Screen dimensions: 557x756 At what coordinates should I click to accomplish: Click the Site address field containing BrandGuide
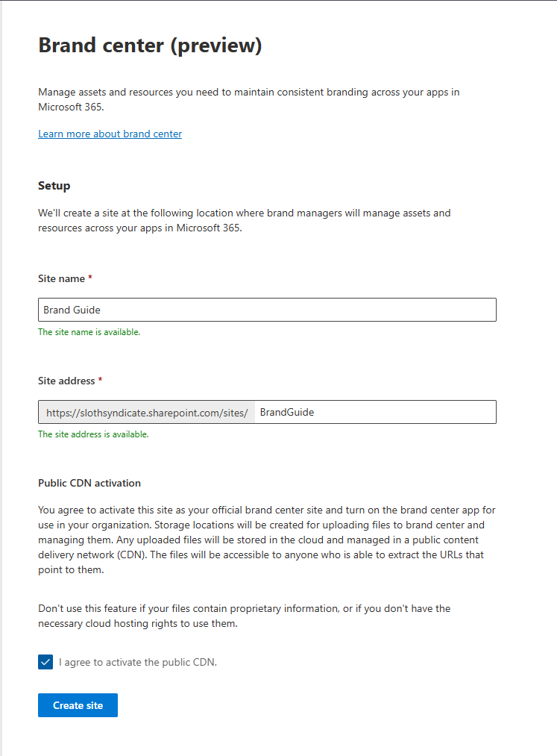375,412
